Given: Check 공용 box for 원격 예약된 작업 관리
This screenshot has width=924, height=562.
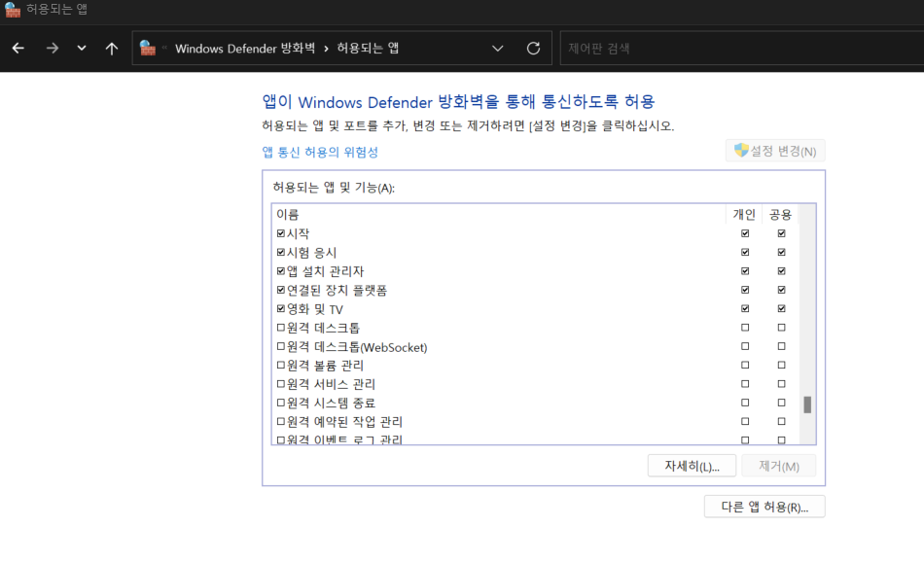Looking at the screenshot, I should [781, 422].
